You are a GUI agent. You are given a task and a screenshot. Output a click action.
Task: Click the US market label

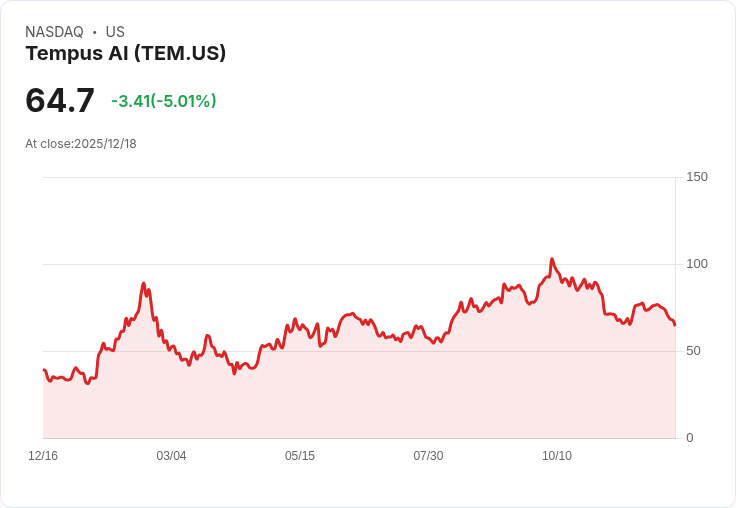pos(115,32)
